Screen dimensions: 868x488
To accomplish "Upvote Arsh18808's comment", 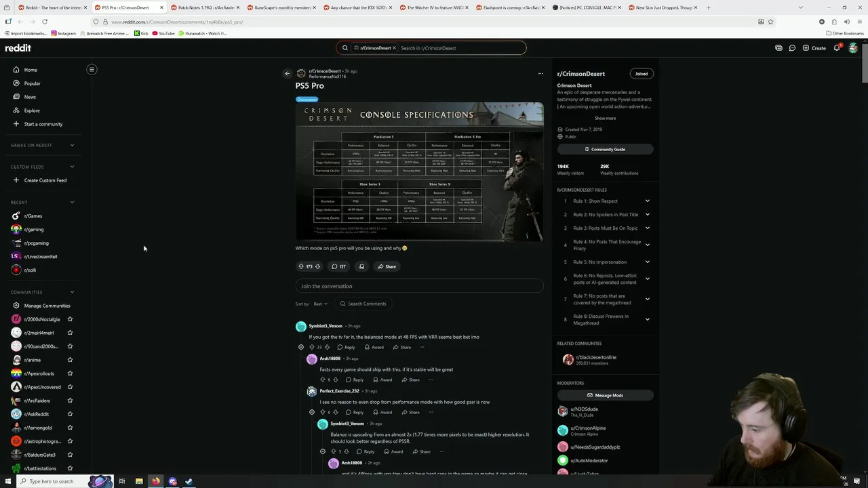I will pyautogui.click(x=323, y=380).
